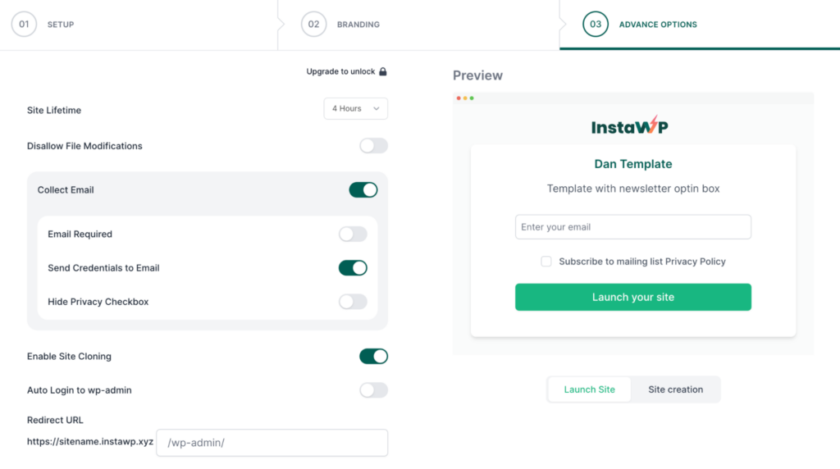Toggle Hide Privacy Checkbox switch
This screenshot has height=469, width=840.
[x=352, y=302]
